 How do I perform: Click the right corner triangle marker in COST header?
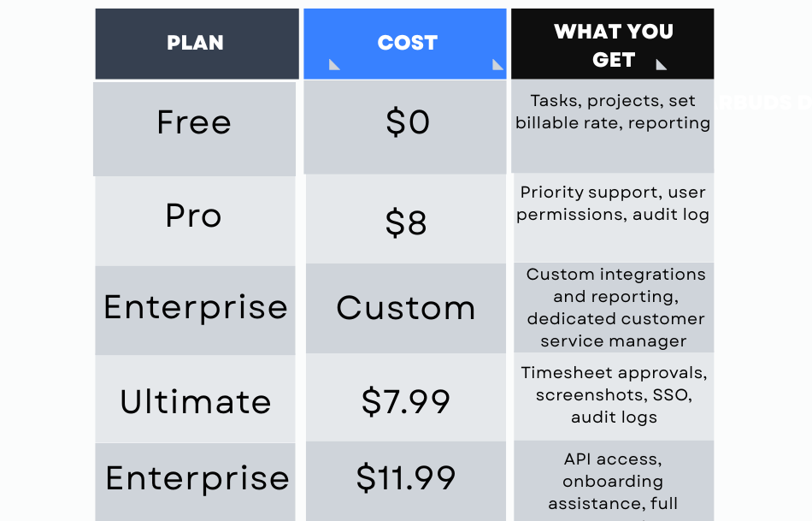click(497, 65)
